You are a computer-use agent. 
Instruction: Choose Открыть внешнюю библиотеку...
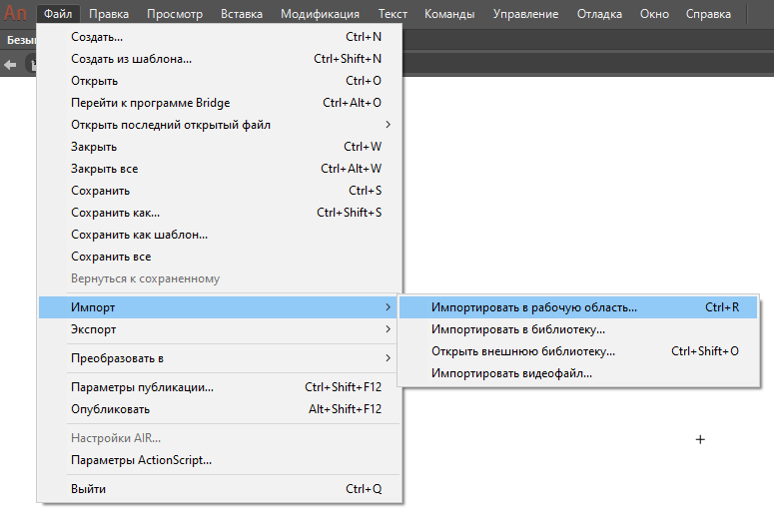point(578,351)
